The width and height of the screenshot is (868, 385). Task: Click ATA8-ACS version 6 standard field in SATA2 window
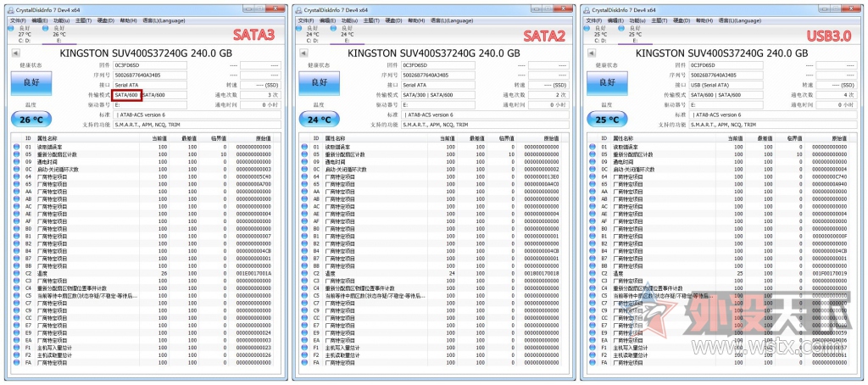click(x=485, y=114)
